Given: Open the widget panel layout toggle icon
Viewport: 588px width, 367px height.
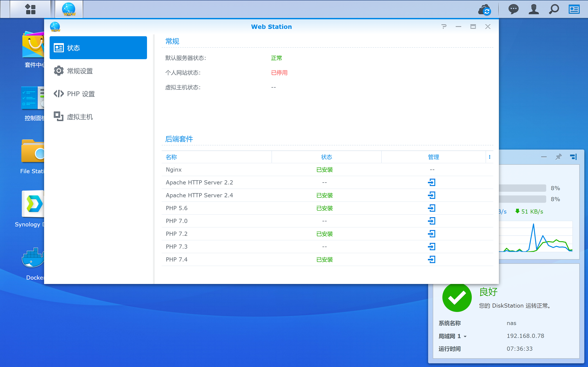Looking at the screenshot, I should coord(574,157).
